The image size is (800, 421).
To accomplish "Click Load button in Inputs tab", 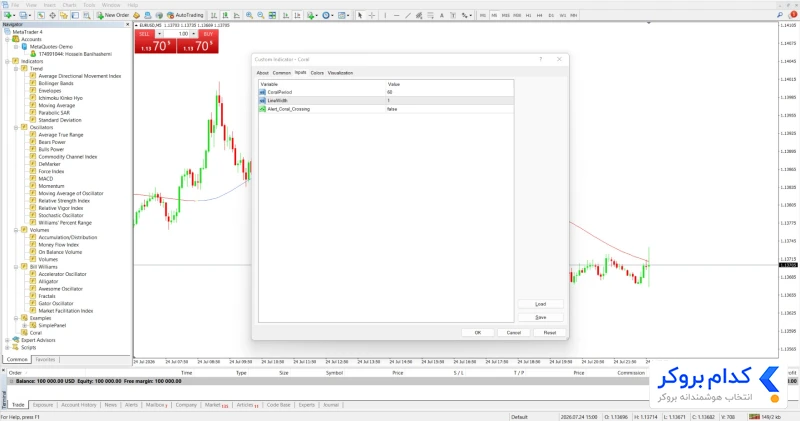I will point(540,304).
